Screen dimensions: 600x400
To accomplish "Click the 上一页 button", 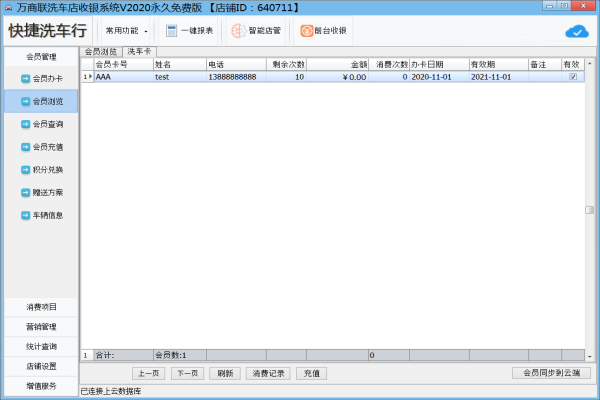I will (148, 373).
